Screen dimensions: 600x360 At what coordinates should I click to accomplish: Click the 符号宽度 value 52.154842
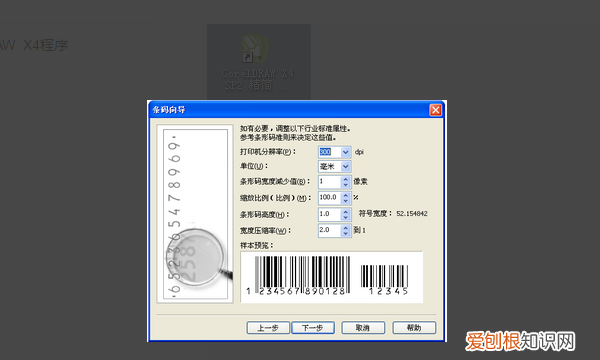[412, 214]
